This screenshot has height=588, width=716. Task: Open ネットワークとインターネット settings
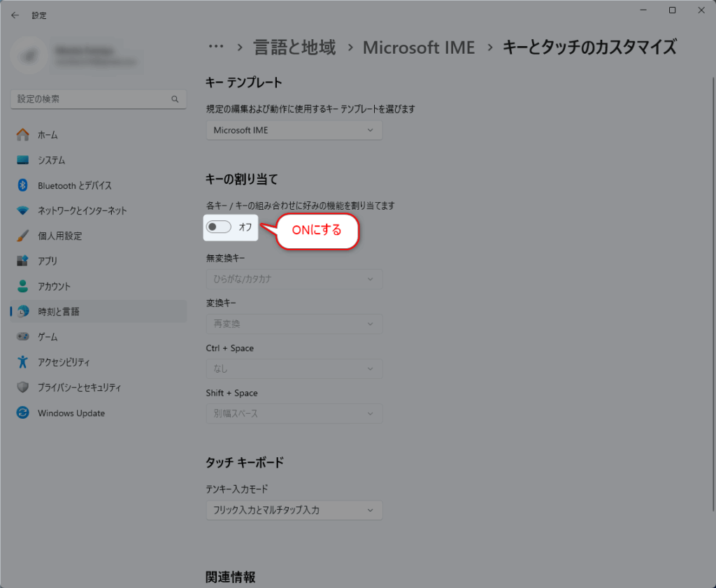(98, 211)
